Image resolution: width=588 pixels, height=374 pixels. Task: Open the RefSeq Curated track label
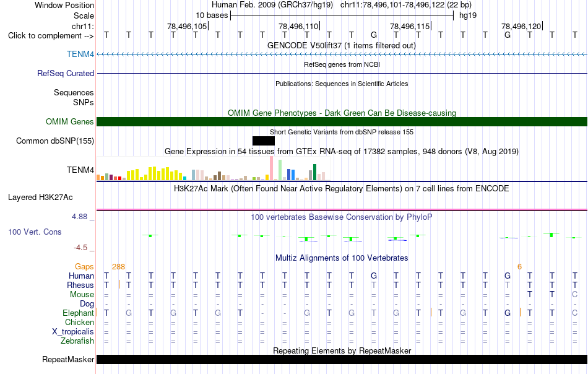pyautogui.click(x=65, y=73)
